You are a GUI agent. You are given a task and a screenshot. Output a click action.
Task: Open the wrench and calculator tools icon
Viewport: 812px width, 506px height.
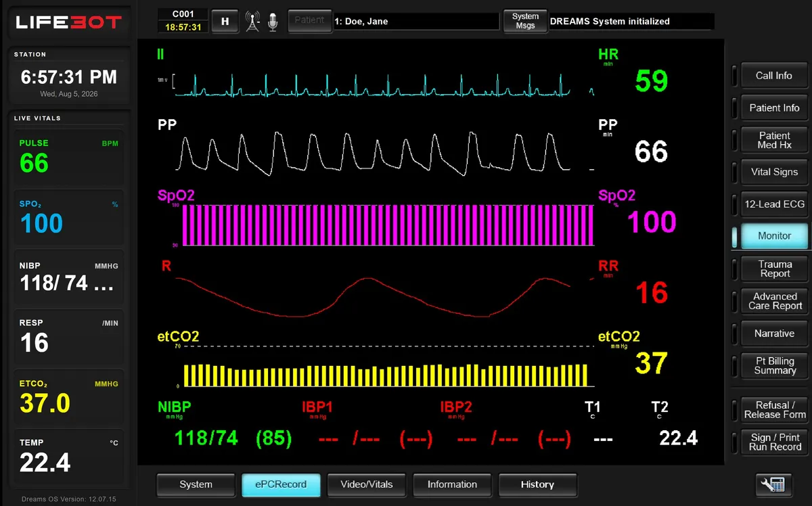[x=775, y=484]
